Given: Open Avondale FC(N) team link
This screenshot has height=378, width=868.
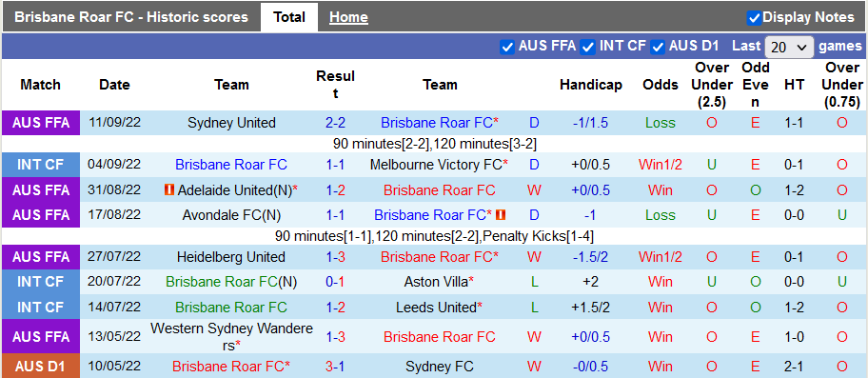Looking at the screenshot, I should tap(231, 215).
